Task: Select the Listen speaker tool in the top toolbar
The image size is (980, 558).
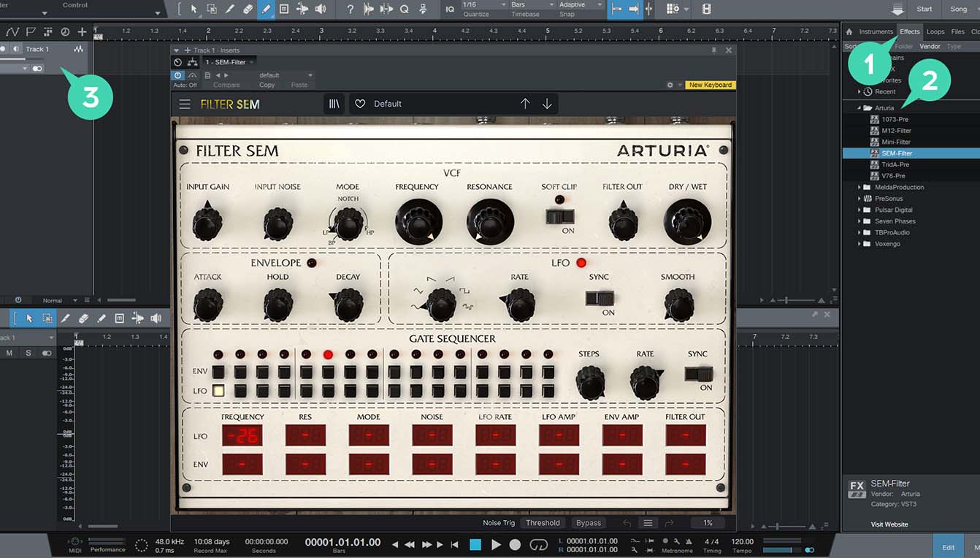Action: [321, 9]
